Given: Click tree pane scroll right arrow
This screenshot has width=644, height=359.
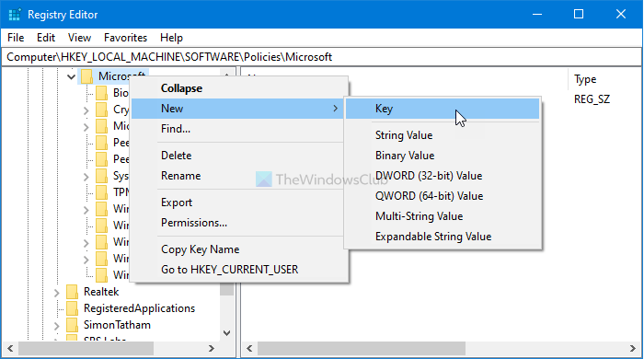Looking at the screenshot, I should point(211,348).
